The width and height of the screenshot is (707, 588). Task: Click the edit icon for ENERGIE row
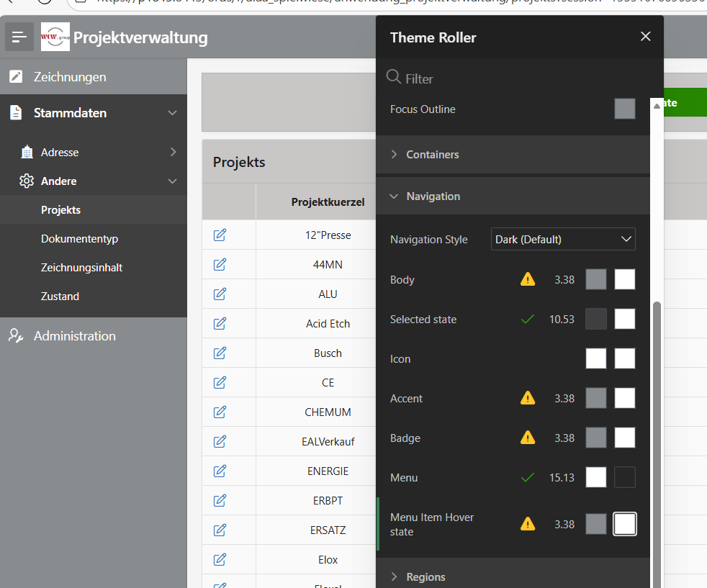tap(220, 471)
